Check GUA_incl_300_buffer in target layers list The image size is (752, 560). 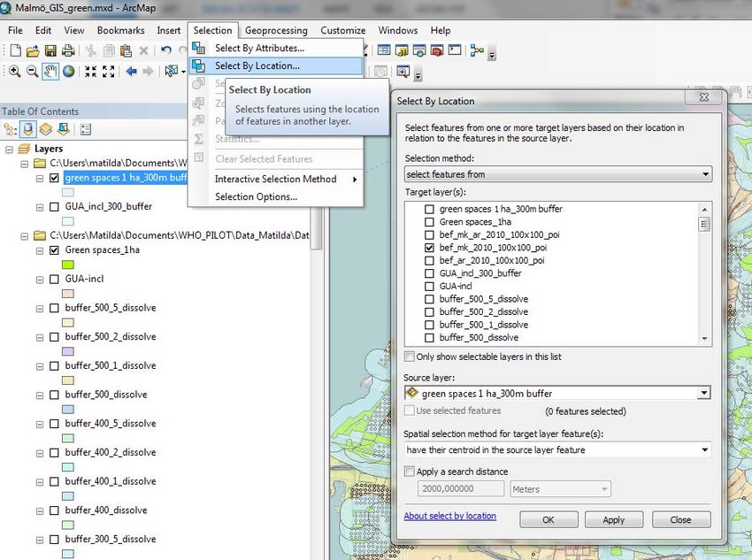coord(429,273)
